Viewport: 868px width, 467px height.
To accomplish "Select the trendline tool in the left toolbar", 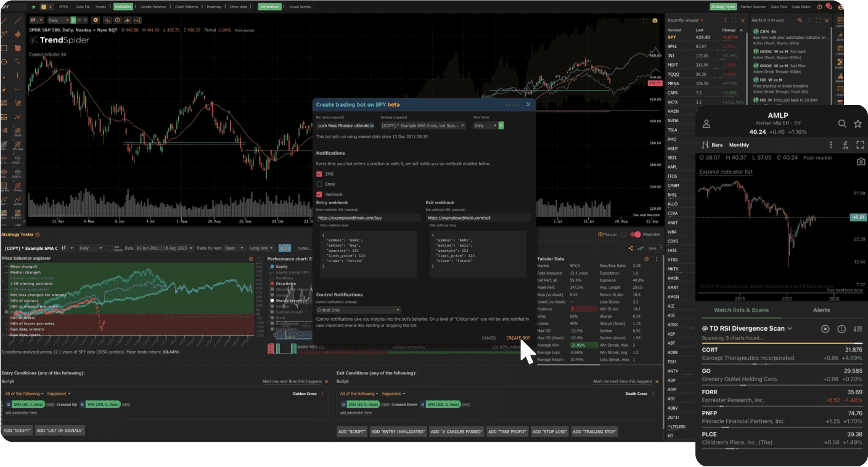I will point(4,21).
